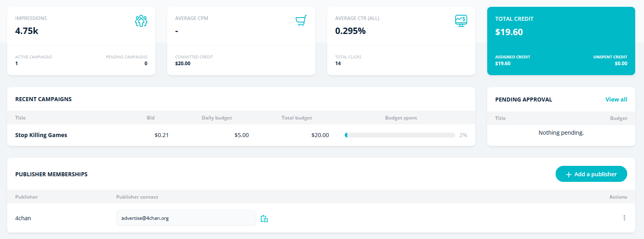Click the Recent Campaigns heading
This screenshot has height=239, width=644.
tap(44, 99)
